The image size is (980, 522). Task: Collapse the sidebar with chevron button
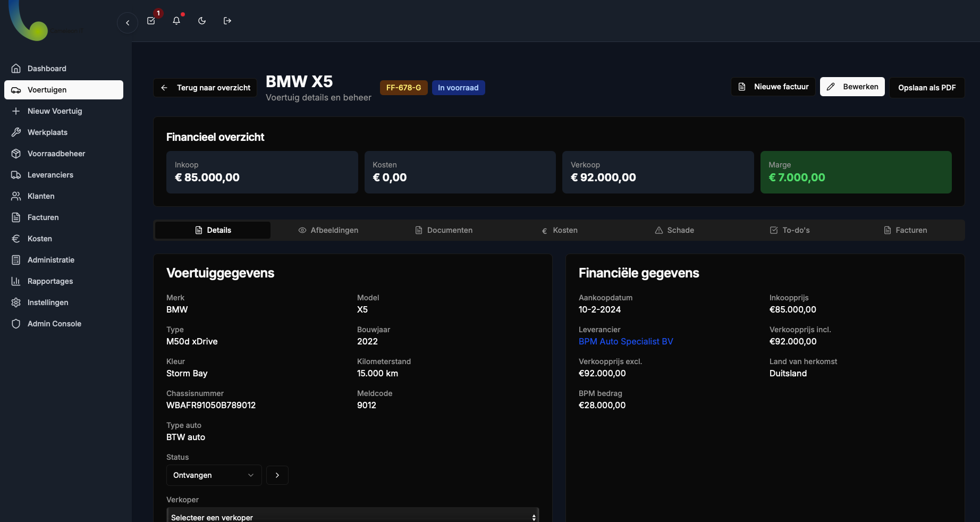point(128,23)
